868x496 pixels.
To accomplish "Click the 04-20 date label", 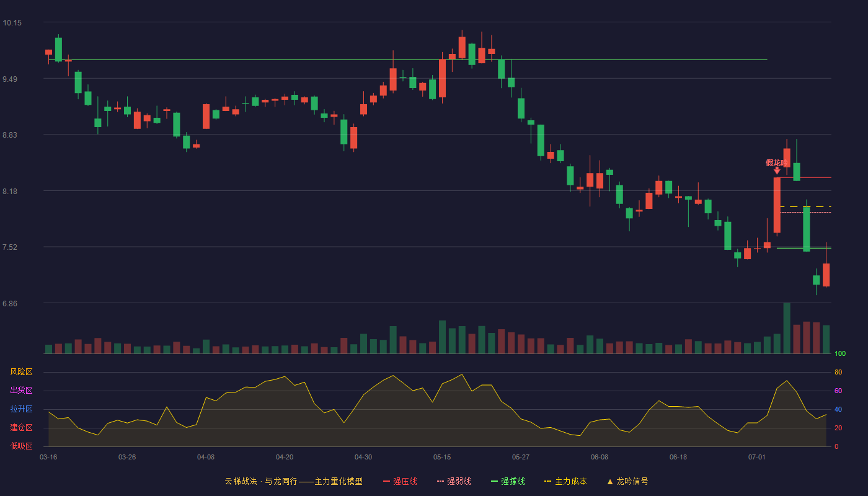I will [285, 457].
